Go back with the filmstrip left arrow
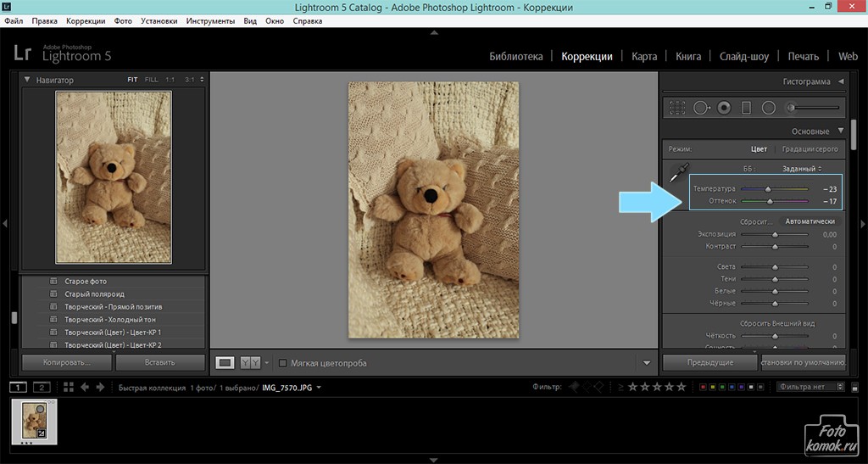Viewport: 868px width, 464px height. (x=85, y=387)
